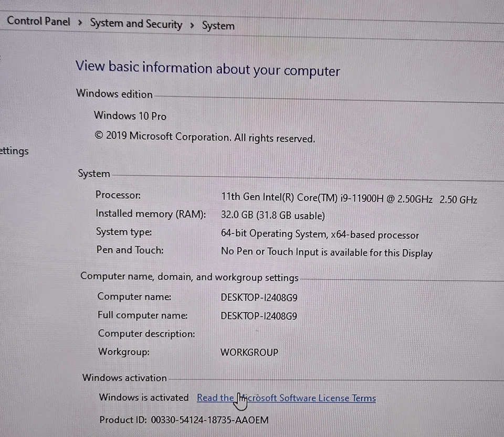Image resolution: width=504 pixels, height=437 pixels.
Task: Click the Installed memory RAM value
Action: coord(273,216)
